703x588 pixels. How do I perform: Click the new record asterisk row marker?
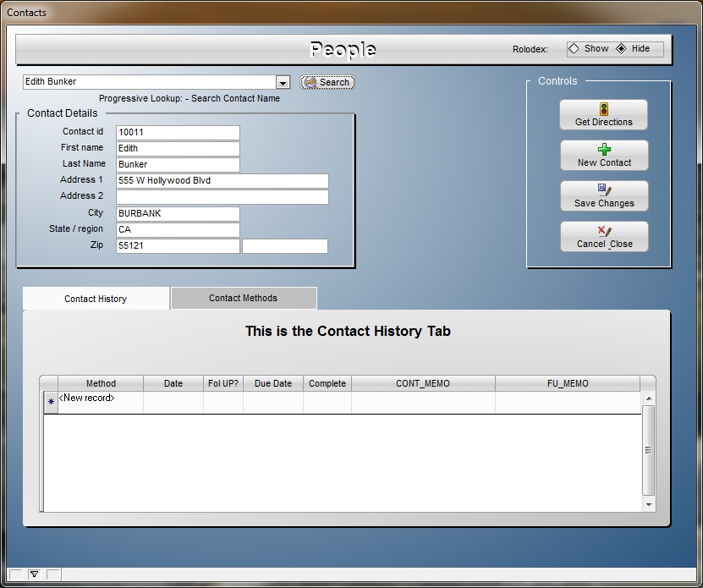pyautogui.click(x=51, y=402)
